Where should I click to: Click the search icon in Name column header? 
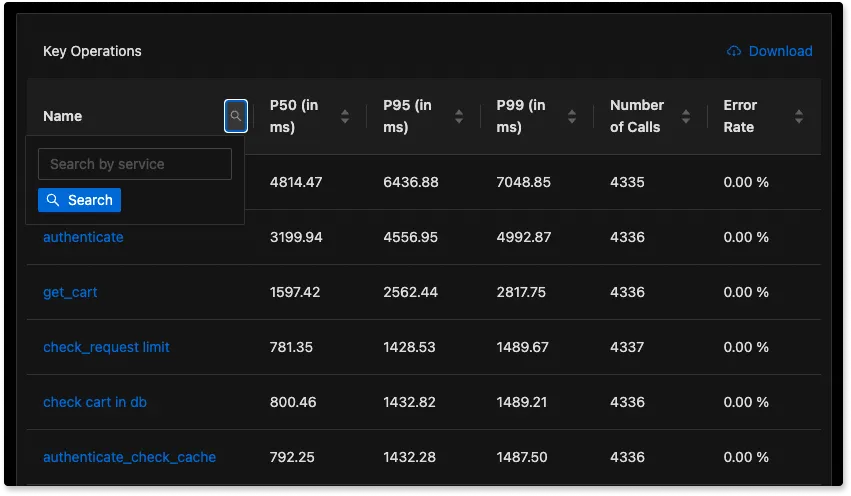coord(236,116)
